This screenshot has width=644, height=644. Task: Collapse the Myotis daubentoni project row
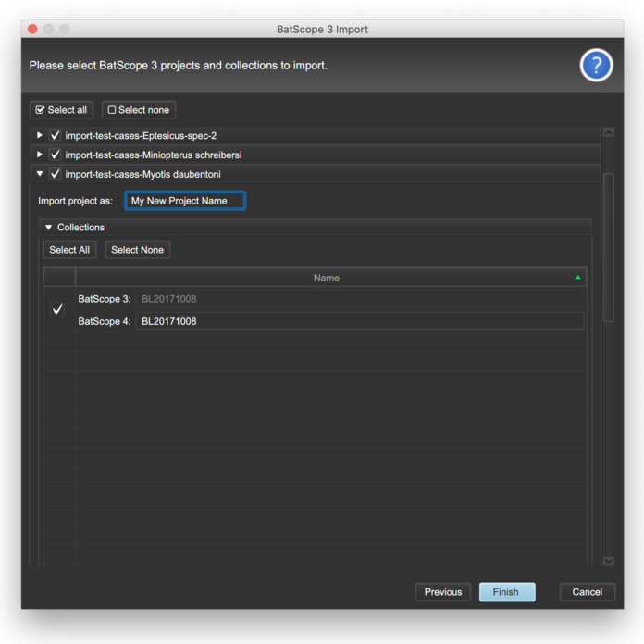(x=40, y=174)
